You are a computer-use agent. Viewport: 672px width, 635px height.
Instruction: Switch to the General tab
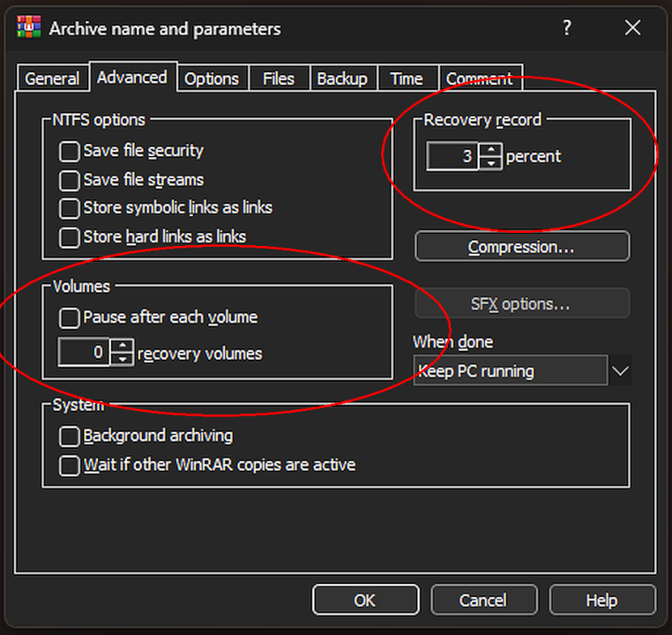click(52, 78)
